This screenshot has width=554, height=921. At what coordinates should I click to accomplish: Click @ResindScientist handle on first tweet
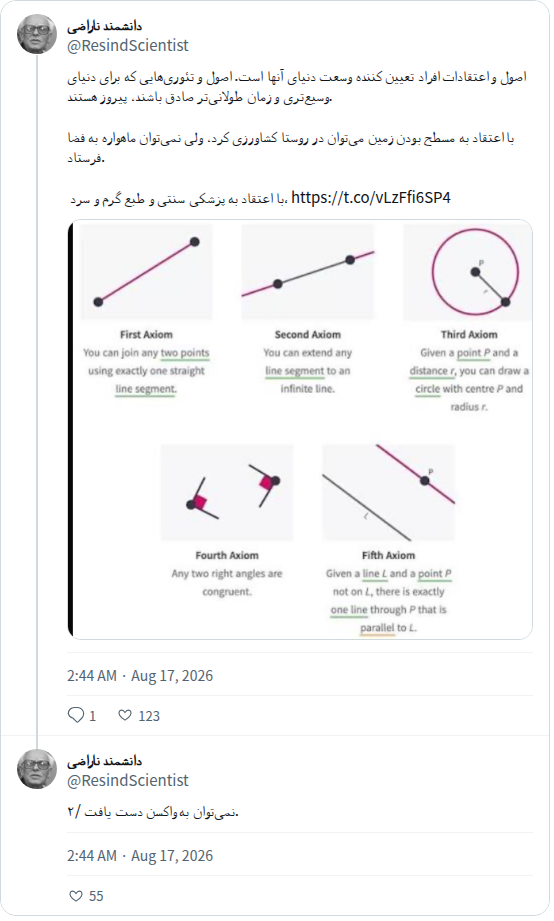127,45
